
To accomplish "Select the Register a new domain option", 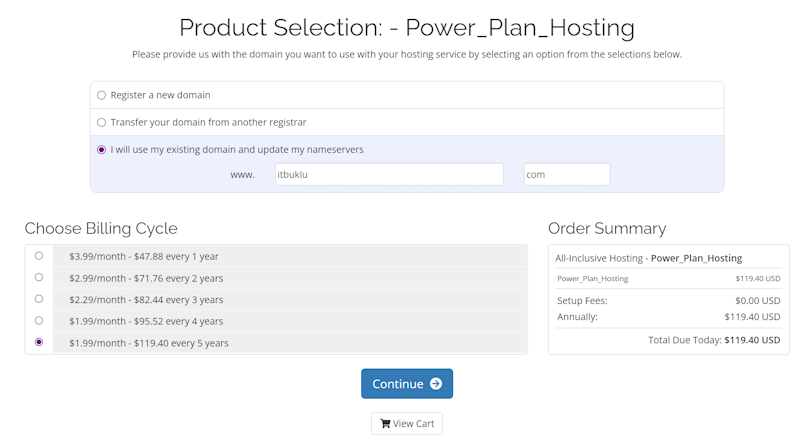I will [x=101, y=95].
